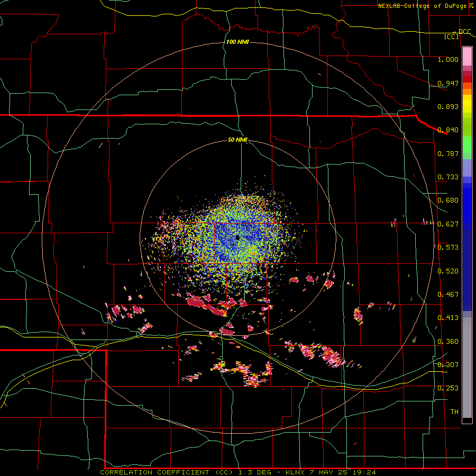Viewport: 476px width, 476px height.
Task: Click the 50 NMI range ring label
Action: point(237,140)
